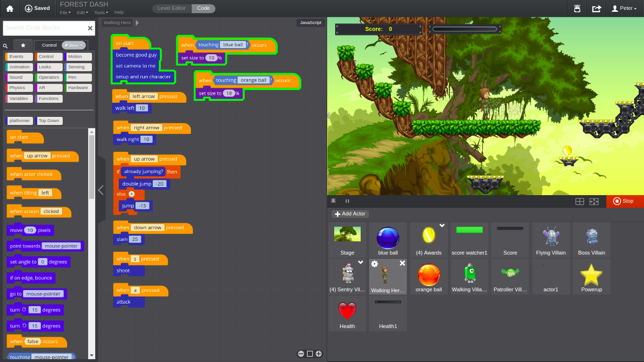This screenshot has height=362, width=644.
Task: Click the share project icon
Action: pos(596,8)
